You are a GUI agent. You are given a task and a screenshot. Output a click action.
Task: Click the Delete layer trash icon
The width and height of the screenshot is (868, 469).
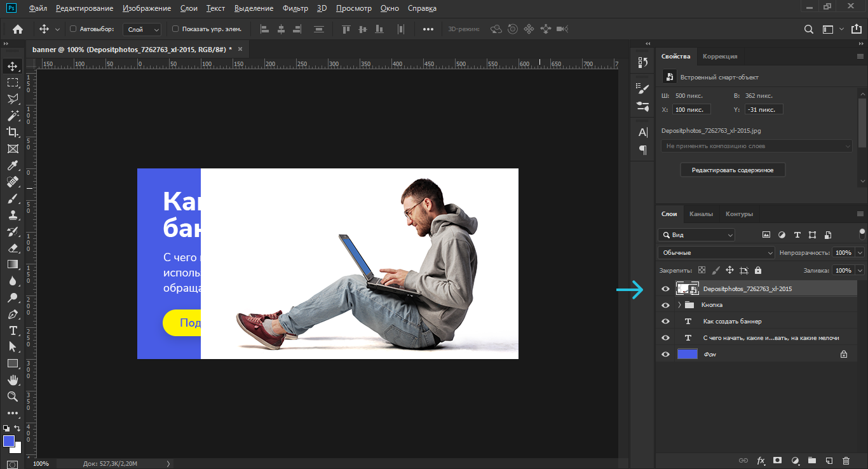[846, 460]
